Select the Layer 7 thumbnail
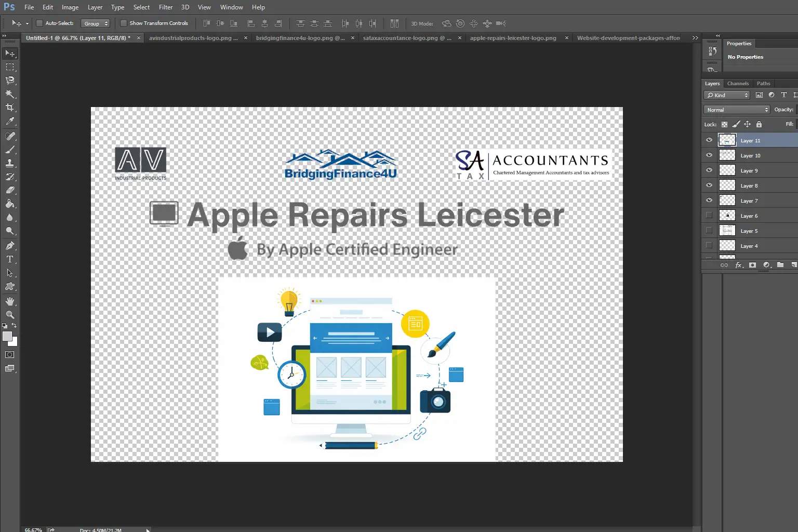The height and width of the screenshot is (532, 798). 727,201
